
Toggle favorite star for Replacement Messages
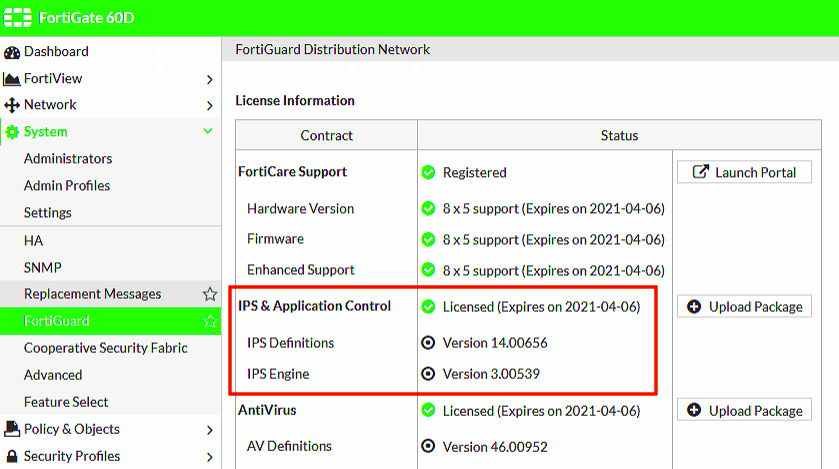210,294
